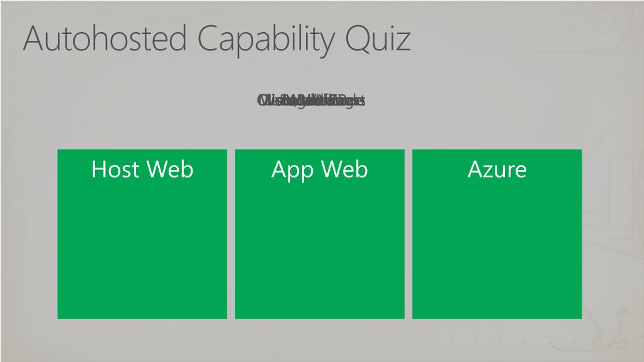The width and height of the screenshot is (644, 362).
Task: Click the faint circular watermark near the title's right
Action: [603, 20]
